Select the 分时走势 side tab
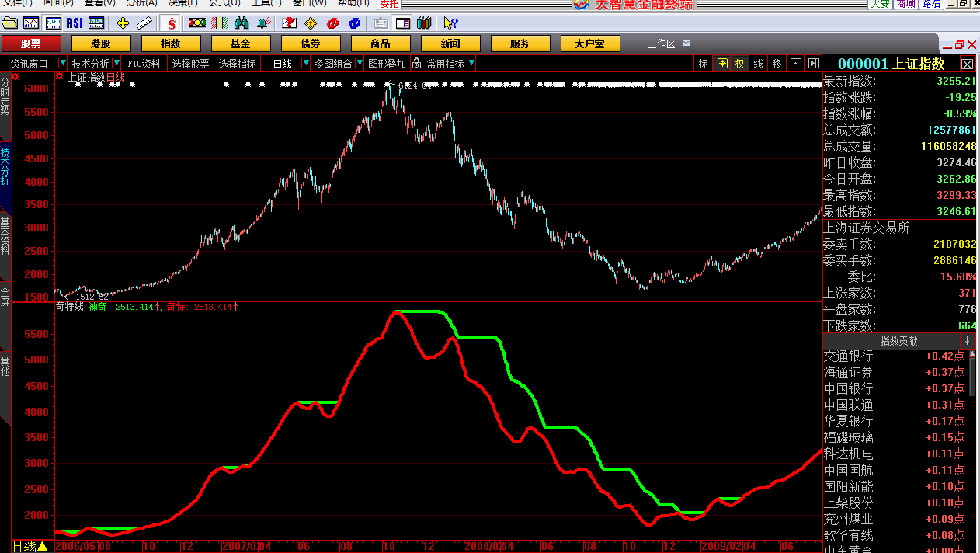The width and height of the screenshot is (980, 553). [5, 96]
